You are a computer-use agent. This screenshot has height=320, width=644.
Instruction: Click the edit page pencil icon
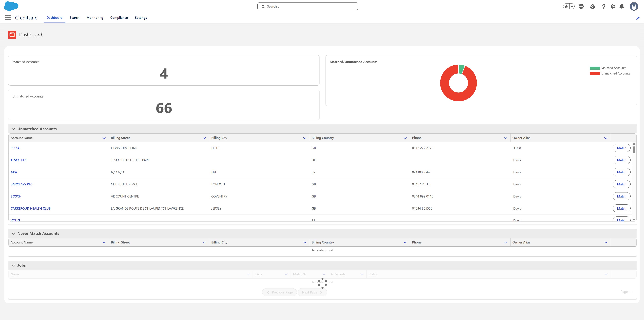tap(638, 18)
